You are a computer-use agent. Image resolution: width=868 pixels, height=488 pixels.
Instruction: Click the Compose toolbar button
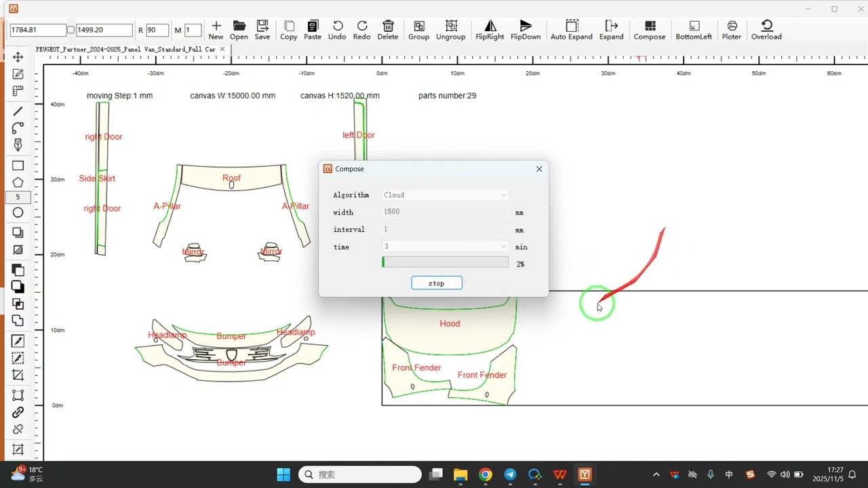(650, 30)
